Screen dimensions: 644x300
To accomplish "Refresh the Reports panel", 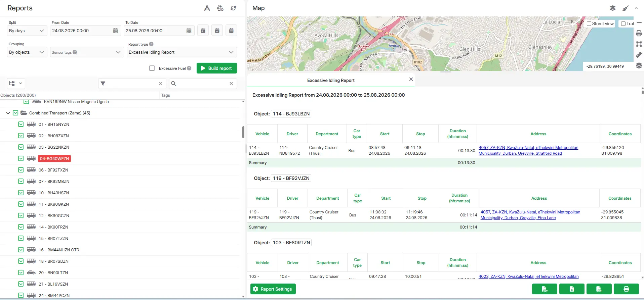I will click(x=233, y=8).
